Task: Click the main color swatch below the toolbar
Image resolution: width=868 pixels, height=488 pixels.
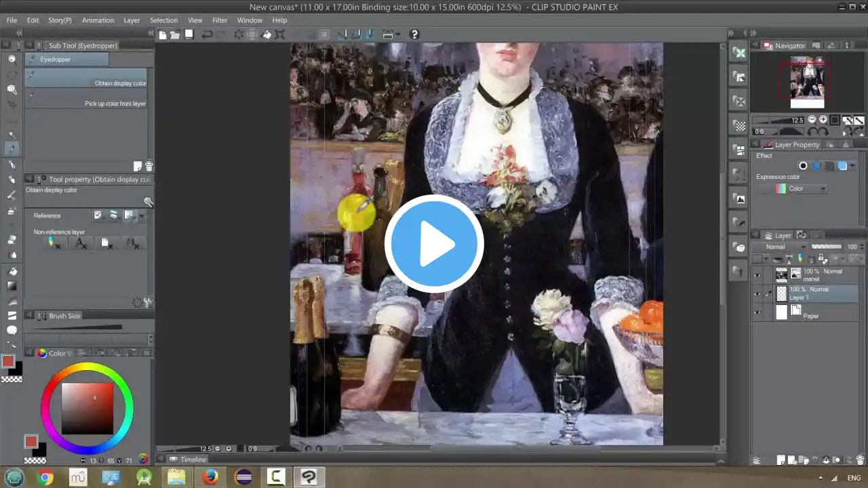Action: tap(8, 361)
